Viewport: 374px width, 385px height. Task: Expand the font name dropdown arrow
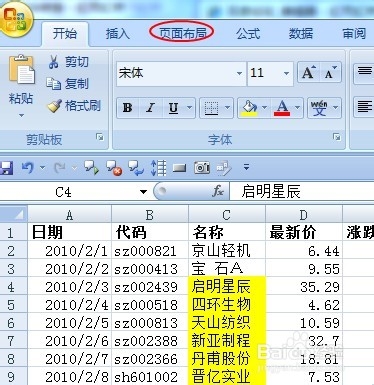[239, 73]
